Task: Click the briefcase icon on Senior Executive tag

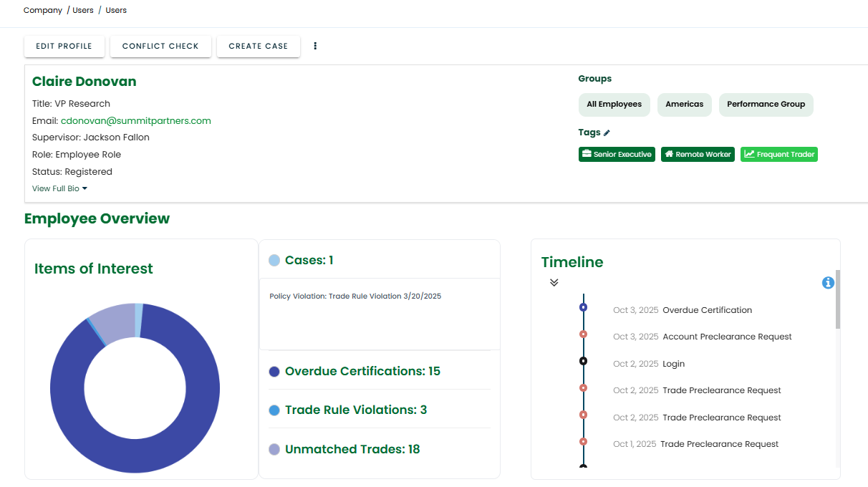Action: 587,154
